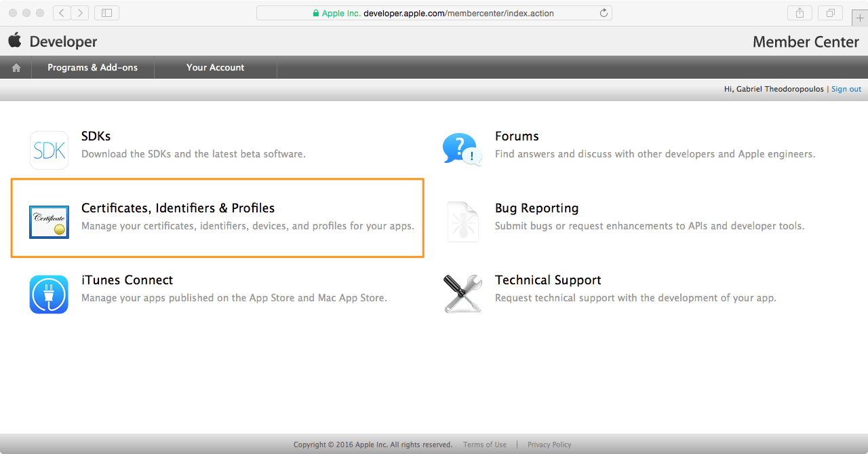Open the Bug Reporting link

click(537, 208)
